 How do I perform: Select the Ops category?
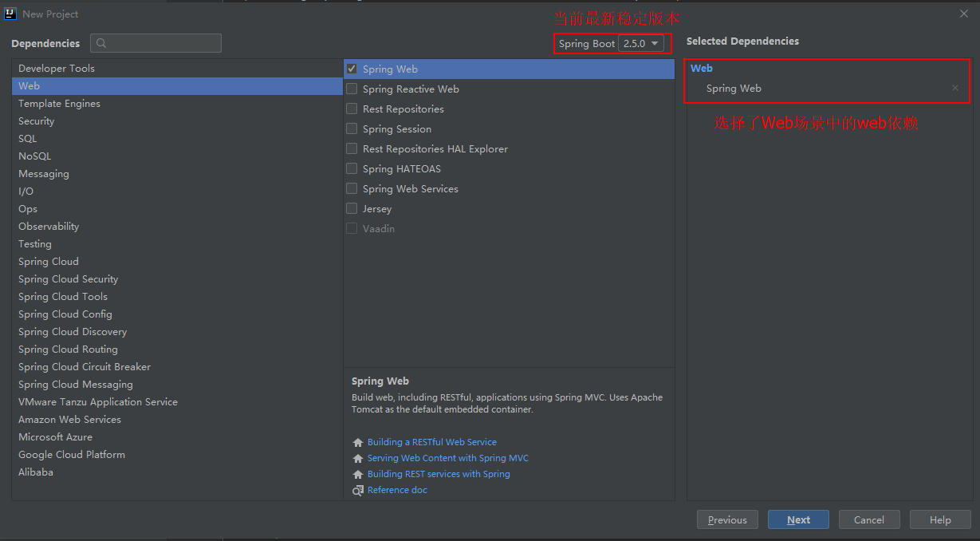177,209
